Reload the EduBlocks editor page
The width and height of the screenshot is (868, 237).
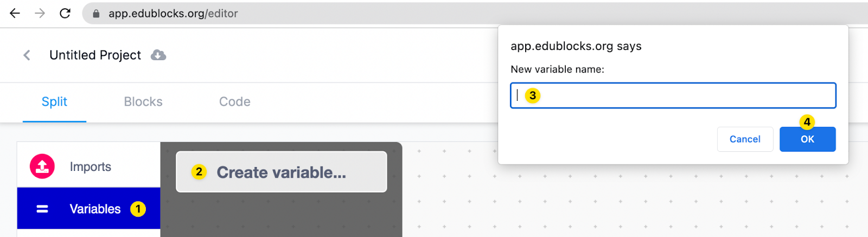click(65, 13)
